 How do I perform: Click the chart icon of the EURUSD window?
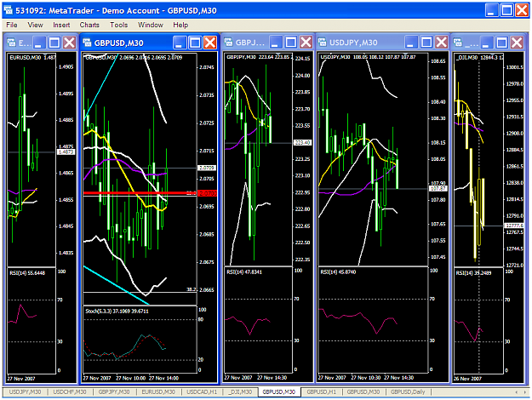[x=12, y=43]
